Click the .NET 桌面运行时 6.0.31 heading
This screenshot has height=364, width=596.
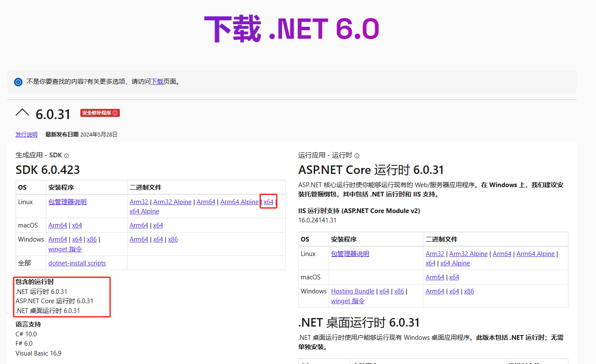359,323
